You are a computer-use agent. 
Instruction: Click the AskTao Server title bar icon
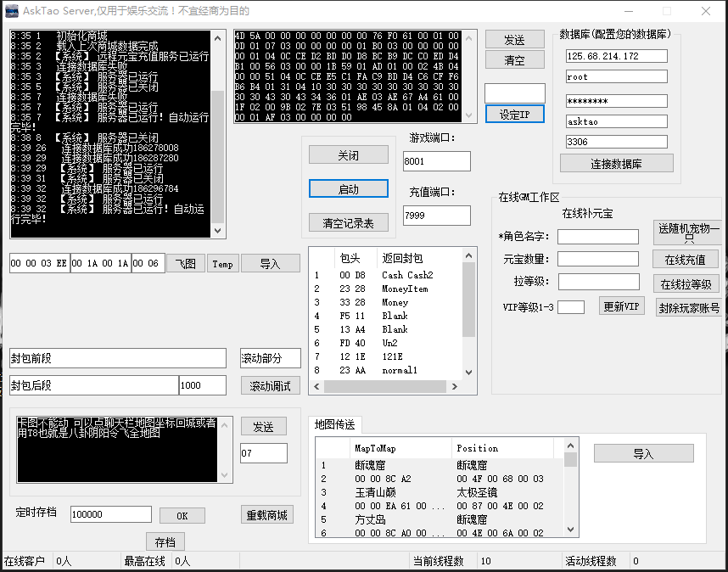click(12, 11)
